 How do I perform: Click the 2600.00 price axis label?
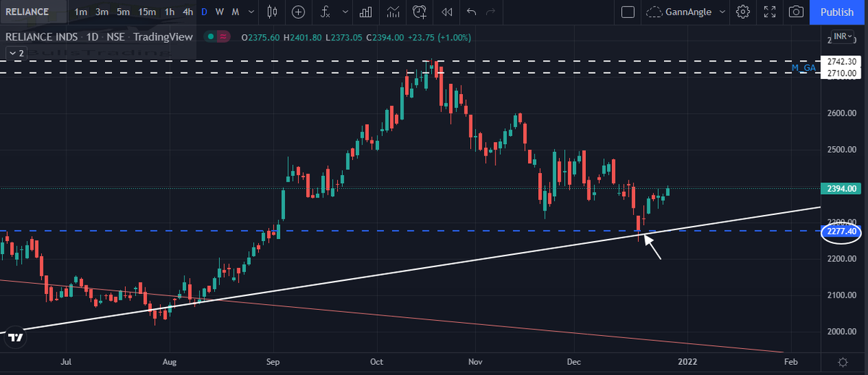pyautogui.click(x=843, y=114)
